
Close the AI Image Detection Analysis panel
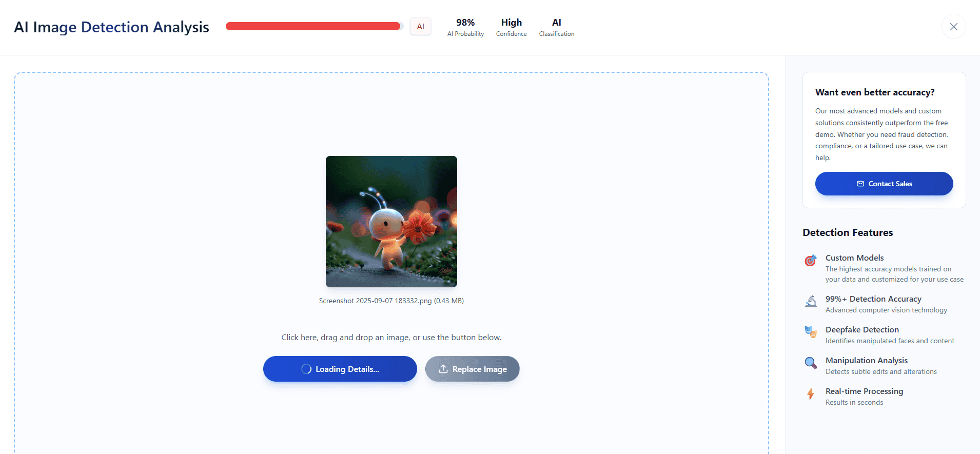[x=953, y=27]
